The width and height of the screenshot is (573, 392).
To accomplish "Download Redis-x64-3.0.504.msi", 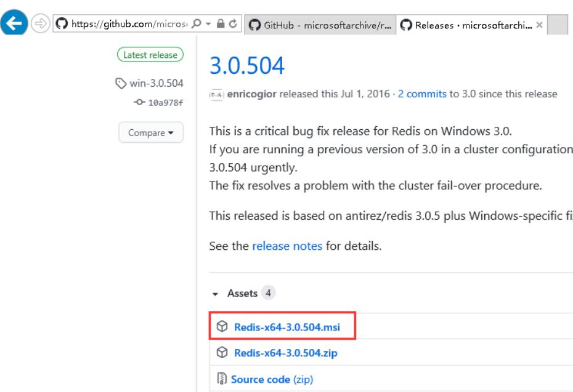I will coord(287,327).
